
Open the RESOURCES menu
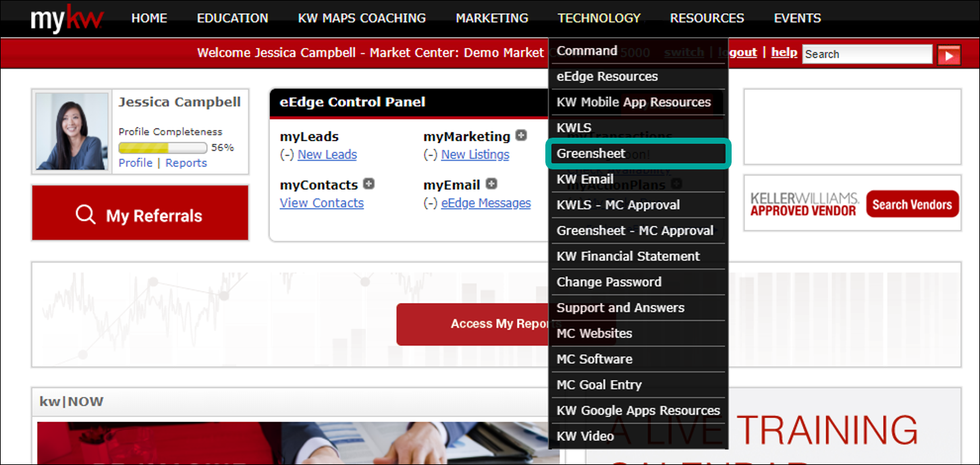pos(707,18)
